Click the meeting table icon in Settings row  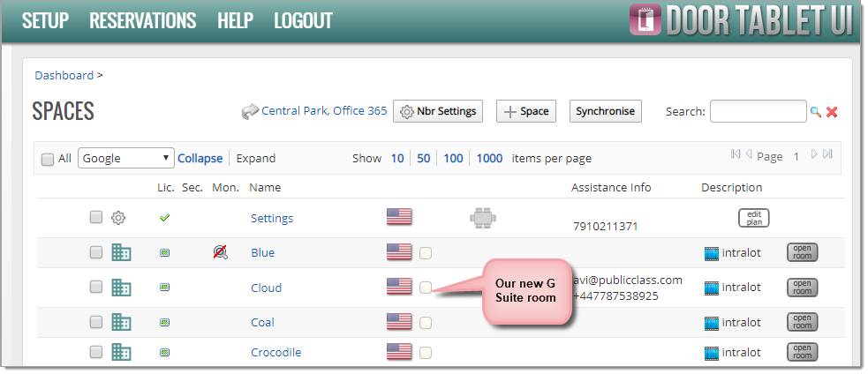coord(482,218)
